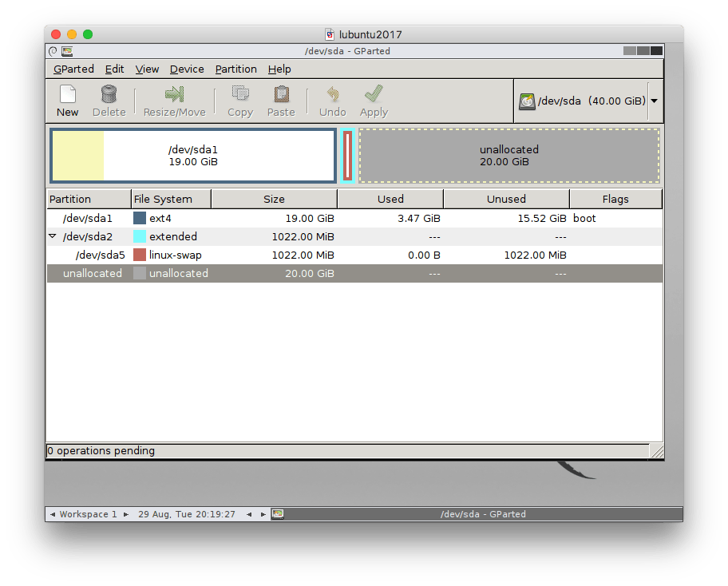Viewport: 728px width, 586px height.
Task: Sort by File System column header
Action: click(172, 200)
